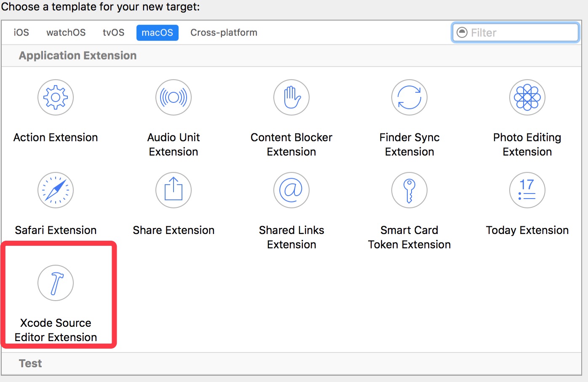Select the Smart Card Token Extension key icon
The width and height of the screenshot is (588, 382).
tap(409, 190)
